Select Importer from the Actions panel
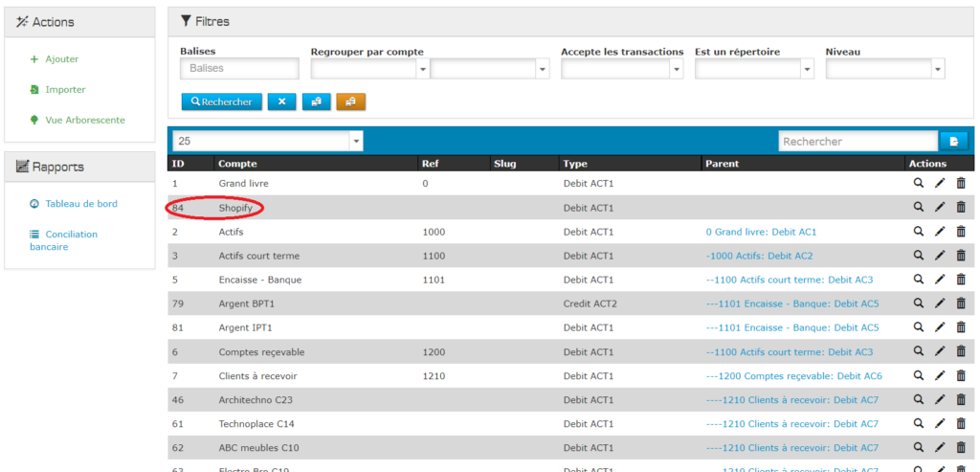The image size is (980, 472). pyautogui.click(x=65, y=90)
